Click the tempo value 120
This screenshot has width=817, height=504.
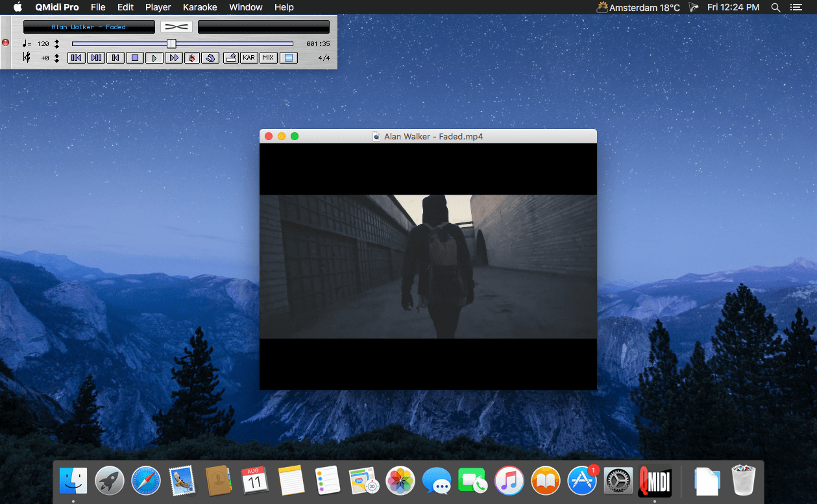[x=43, y=44]
